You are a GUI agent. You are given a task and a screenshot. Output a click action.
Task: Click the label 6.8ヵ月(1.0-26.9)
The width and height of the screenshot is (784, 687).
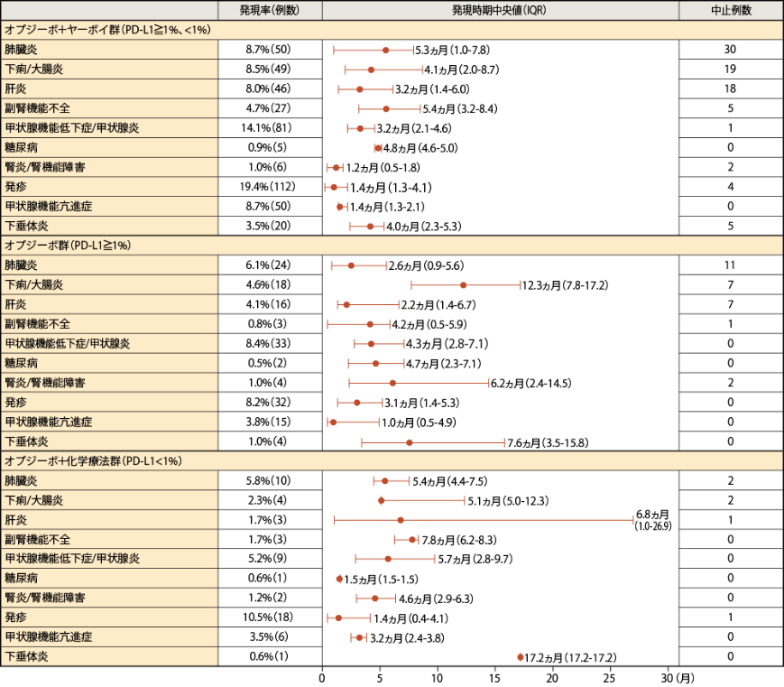click(653, 520)
